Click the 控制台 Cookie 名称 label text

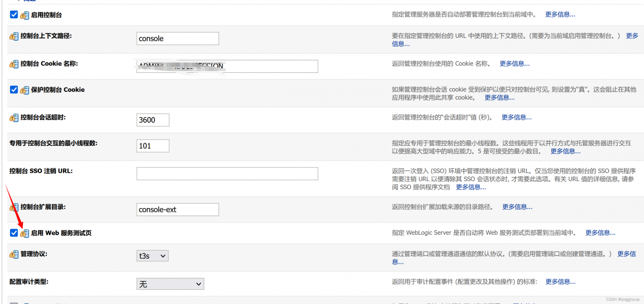pos(49,64)
